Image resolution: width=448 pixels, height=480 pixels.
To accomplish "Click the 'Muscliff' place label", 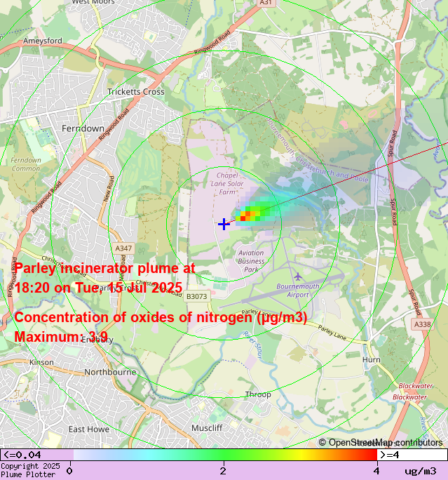I will (x=207, y=428).
